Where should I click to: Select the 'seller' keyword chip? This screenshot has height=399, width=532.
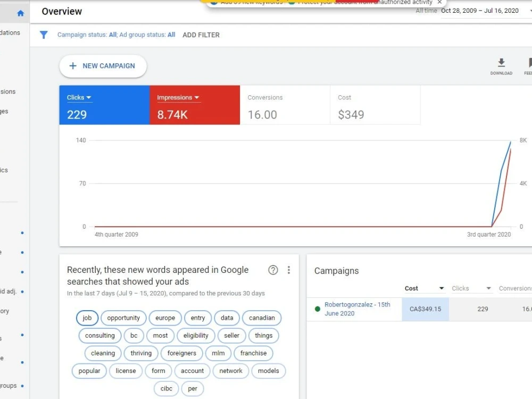point(232,336)
